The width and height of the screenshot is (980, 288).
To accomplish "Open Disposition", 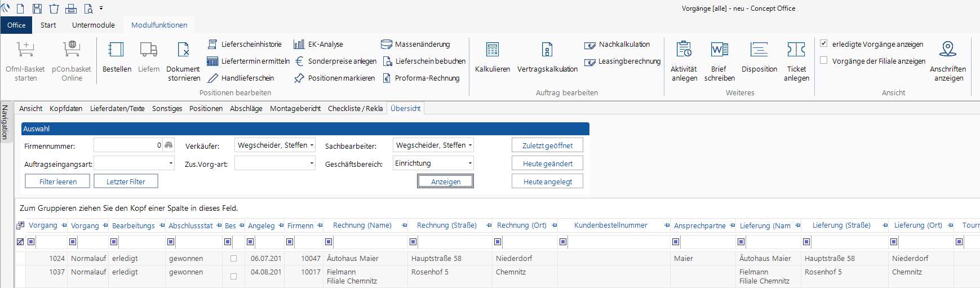I will pos(759,57).
